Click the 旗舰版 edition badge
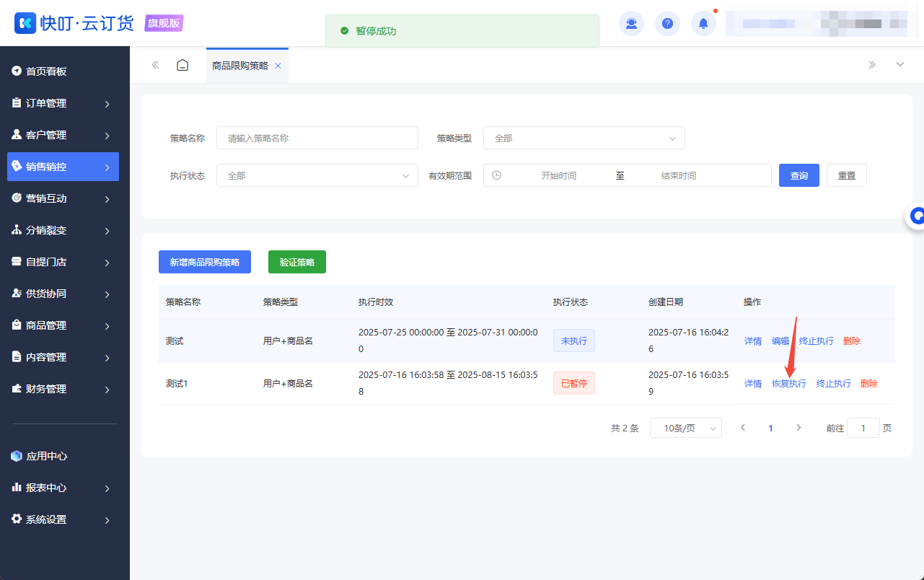This screenshot has width=924, height=580. tap(164, 23)
